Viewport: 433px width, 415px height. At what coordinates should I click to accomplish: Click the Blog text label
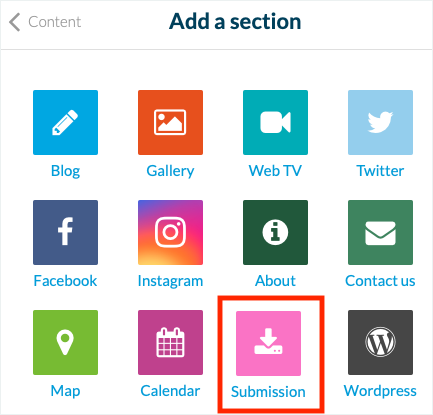click(x=65, y=171)
